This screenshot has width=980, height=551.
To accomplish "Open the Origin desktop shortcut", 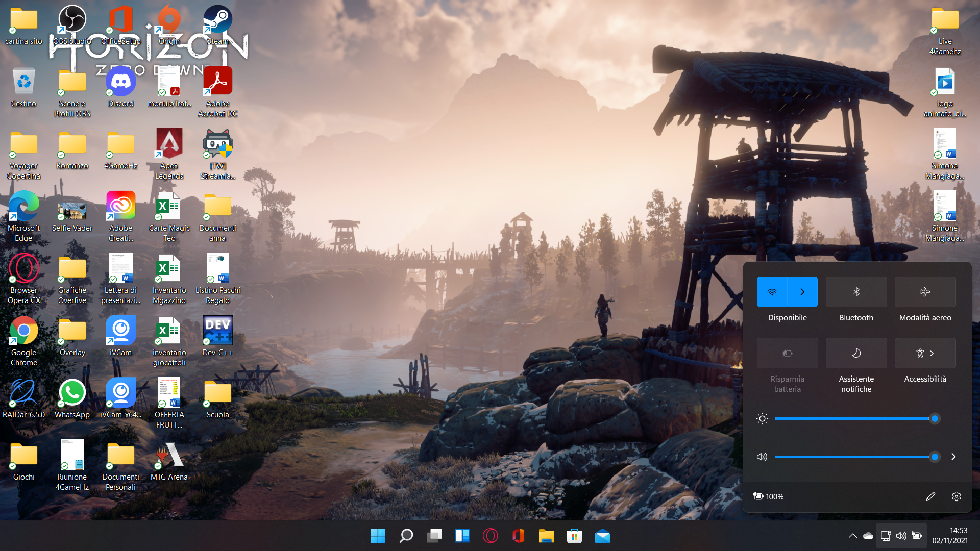I will point(169,26).
